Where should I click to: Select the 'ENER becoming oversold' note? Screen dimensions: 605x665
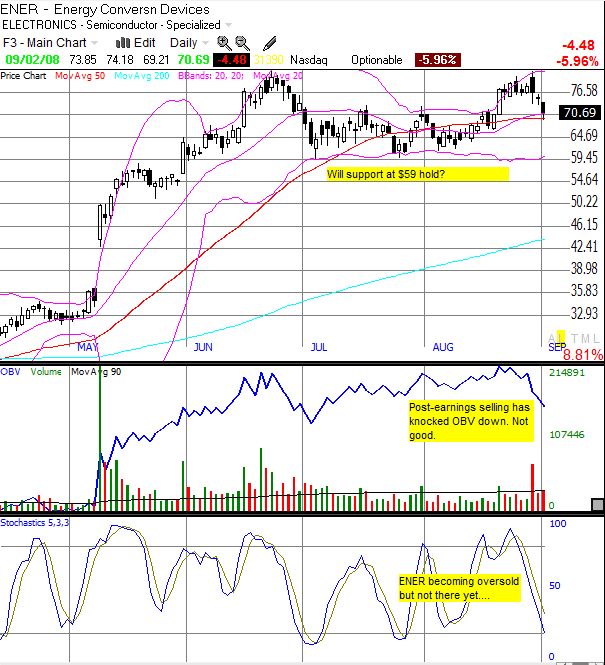pos(459,588)
